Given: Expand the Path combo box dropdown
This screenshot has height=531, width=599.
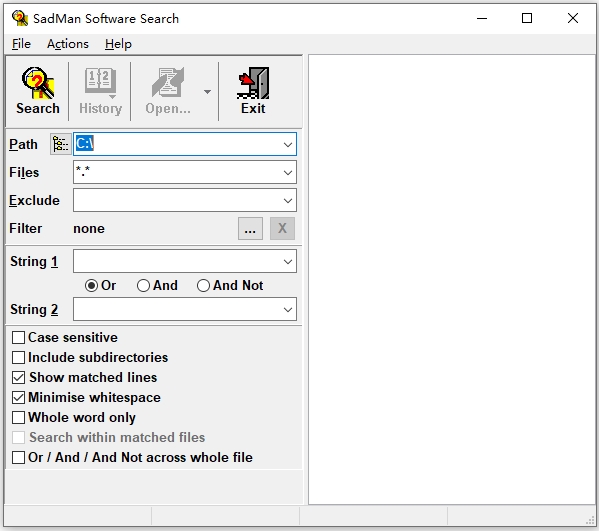Looking at the screenshot, I should [x=288, y=144].
